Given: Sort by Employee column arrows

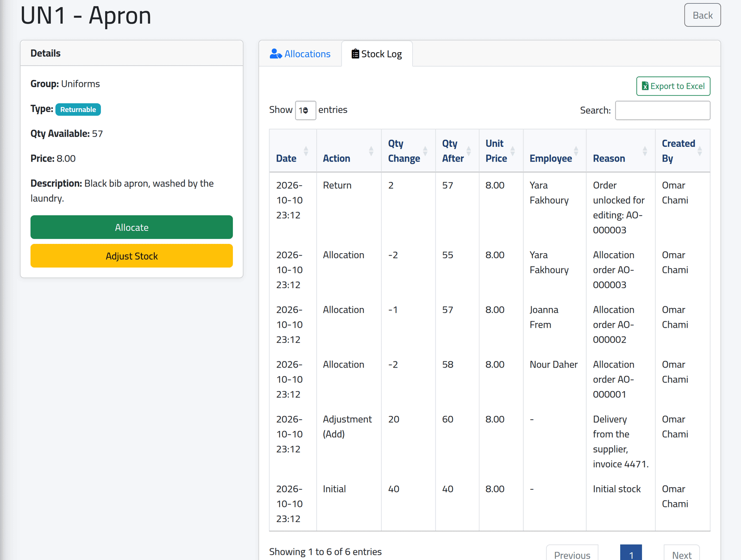Looking at the screenshot, I should click(576, 151).
